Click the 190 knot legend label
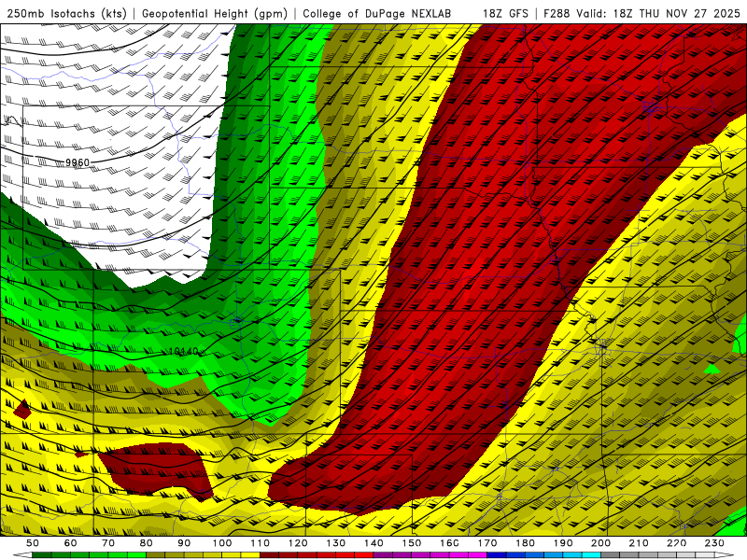747x560 pixels. (563, 543)
